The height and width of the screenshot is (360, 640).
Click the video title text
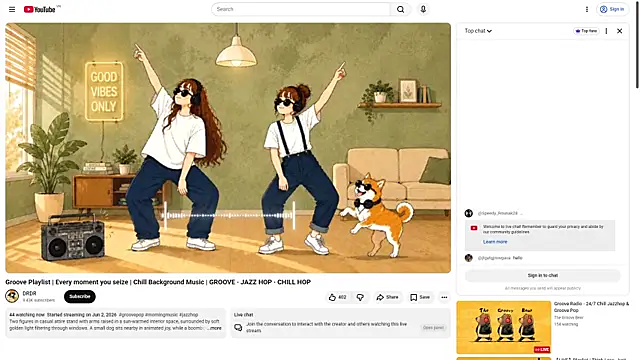coord(158,282)
